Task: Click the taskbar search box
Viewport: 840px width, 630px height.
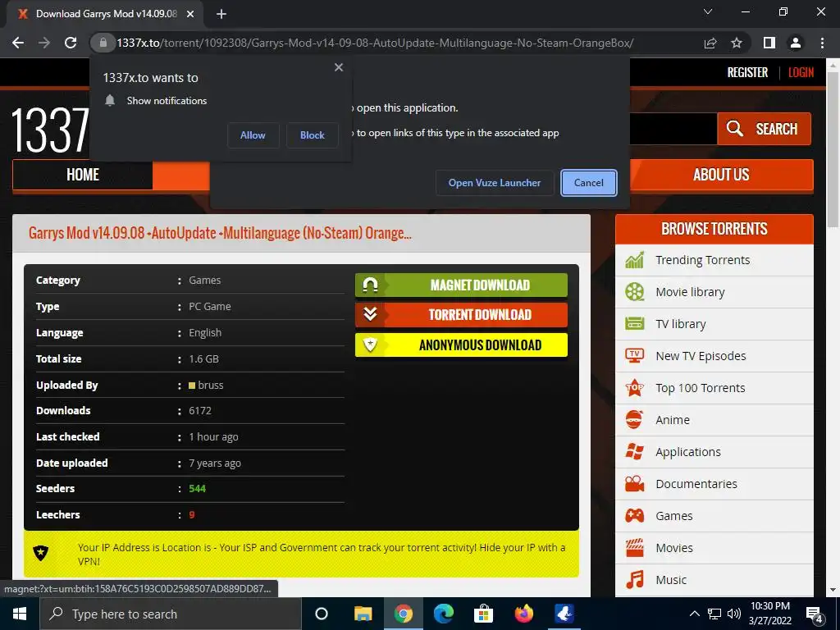Action: click(171, 614)
